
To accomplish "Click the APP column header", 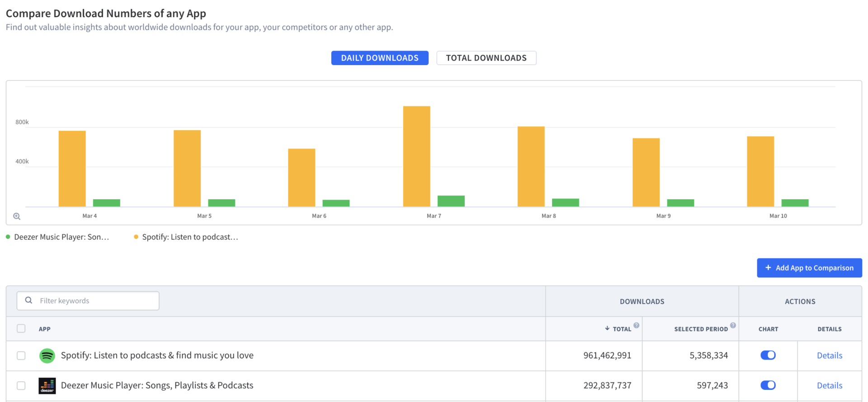I will pos(45,329).
